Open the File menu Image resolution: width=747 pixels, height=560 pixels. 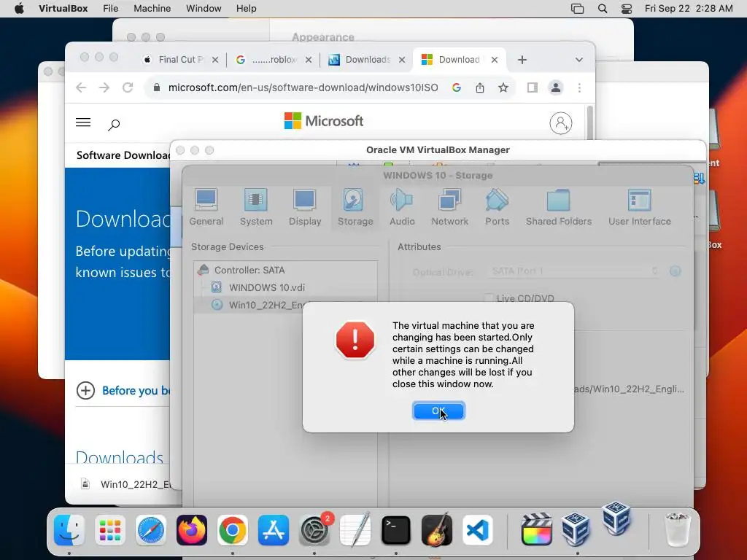pos(111,9)
